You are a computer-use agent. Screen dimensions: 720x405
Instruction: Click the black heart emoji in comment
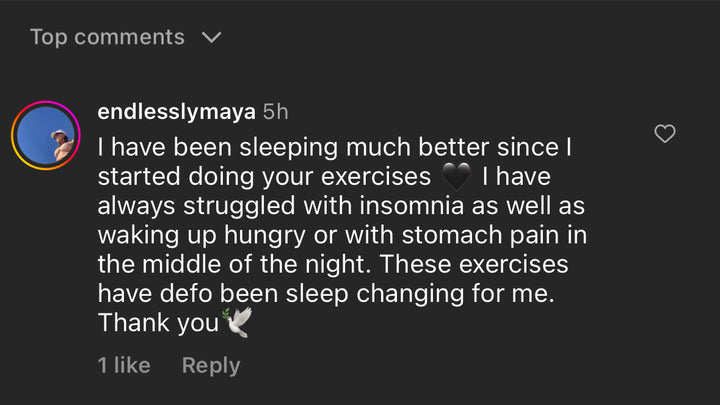(455, 177)
